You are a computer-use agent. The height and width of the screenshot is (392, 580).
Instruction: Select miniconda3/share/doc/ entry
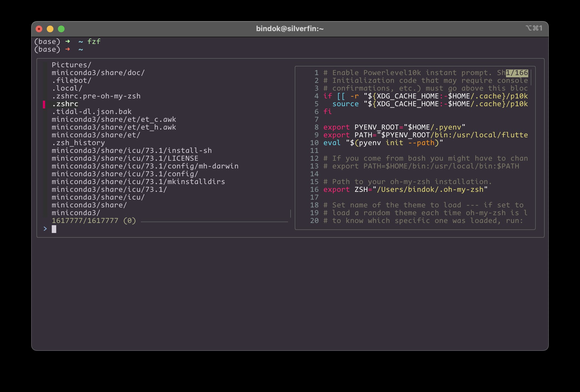pos(98,73)
